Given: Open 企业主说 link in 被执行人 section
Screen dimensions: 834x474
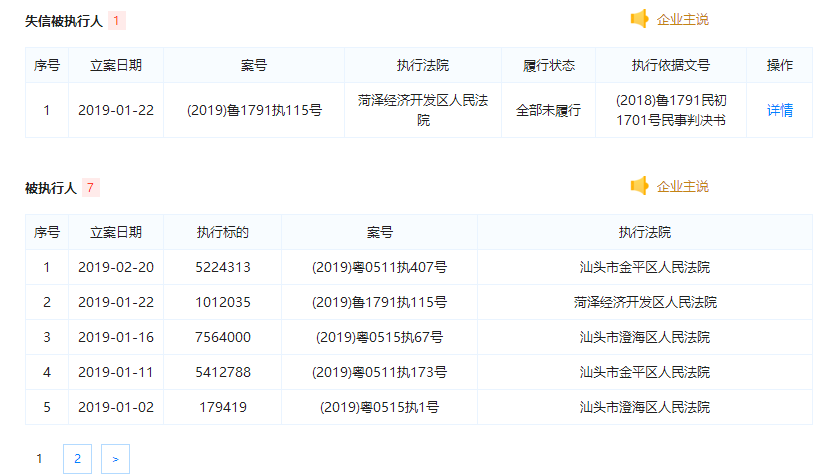Looking at the screenshot, I should tap(682, 187).
